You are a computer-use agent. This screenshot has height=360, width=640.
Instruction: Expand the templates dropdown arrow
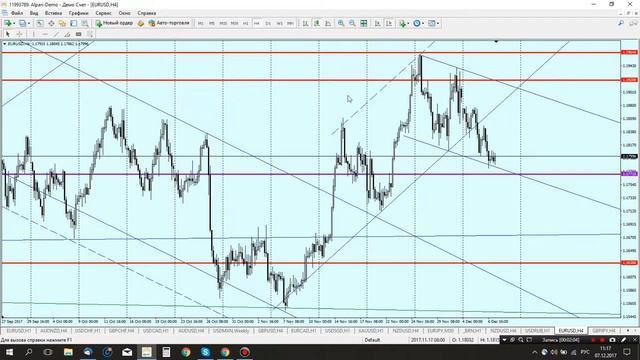438,23
